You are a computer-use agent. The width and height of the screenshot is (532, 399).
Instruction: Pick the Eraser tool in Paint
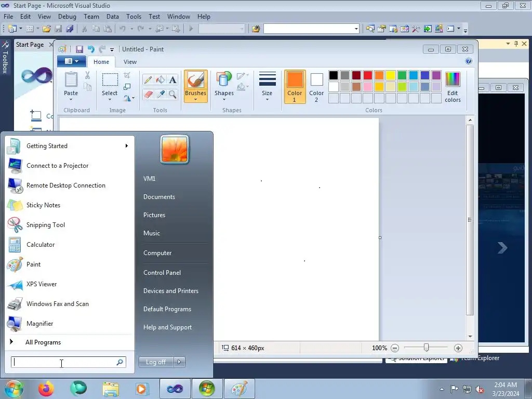click(x=148, y=94)
